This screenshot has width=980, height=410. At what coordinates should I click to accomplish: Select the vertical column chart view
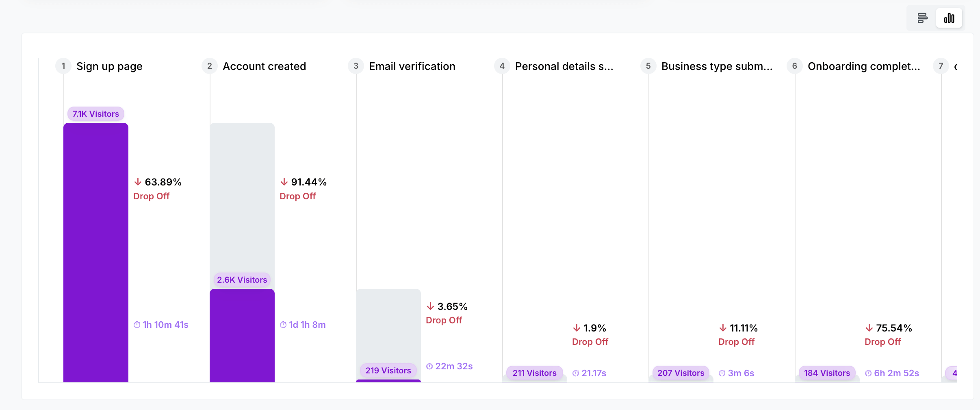[949, 18]
